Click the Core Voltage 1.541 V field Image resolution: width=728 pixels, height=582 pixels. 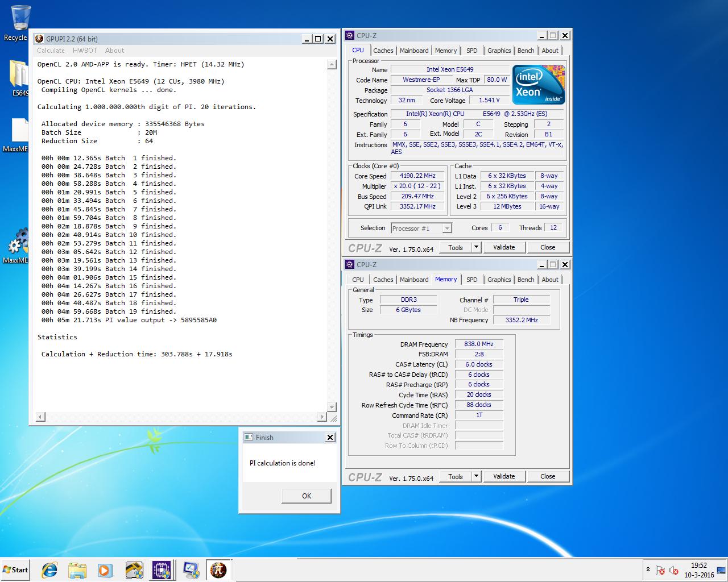coord(489,100)
